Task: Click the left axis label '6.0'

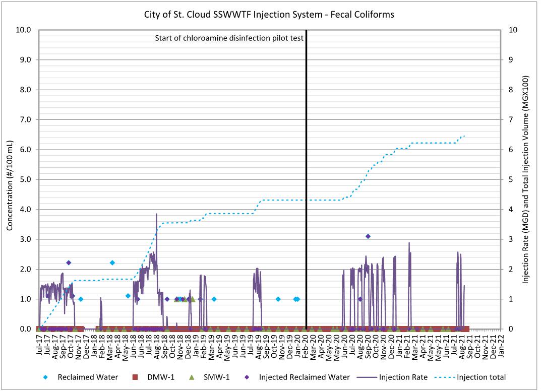Action: (x=25, y=150)
